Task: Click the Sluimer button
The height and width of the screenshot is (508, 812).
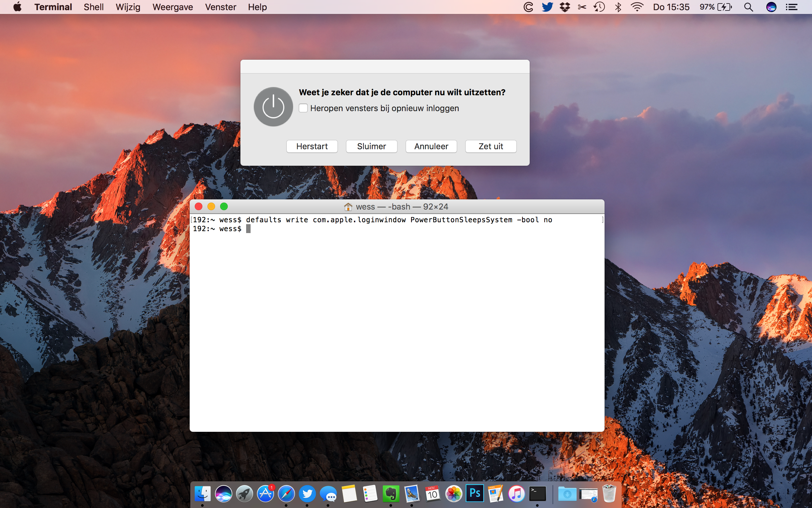Action: tap(371, 146)
